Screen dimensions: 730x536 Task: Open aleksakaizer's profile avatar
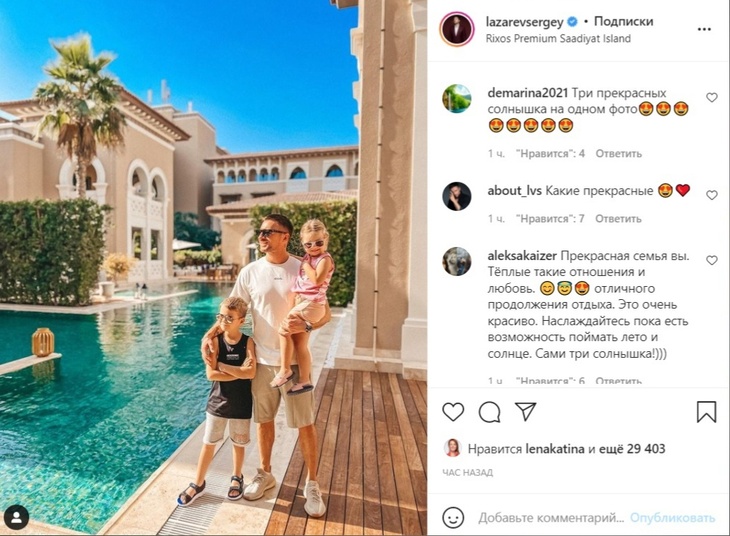pos(457,261)
